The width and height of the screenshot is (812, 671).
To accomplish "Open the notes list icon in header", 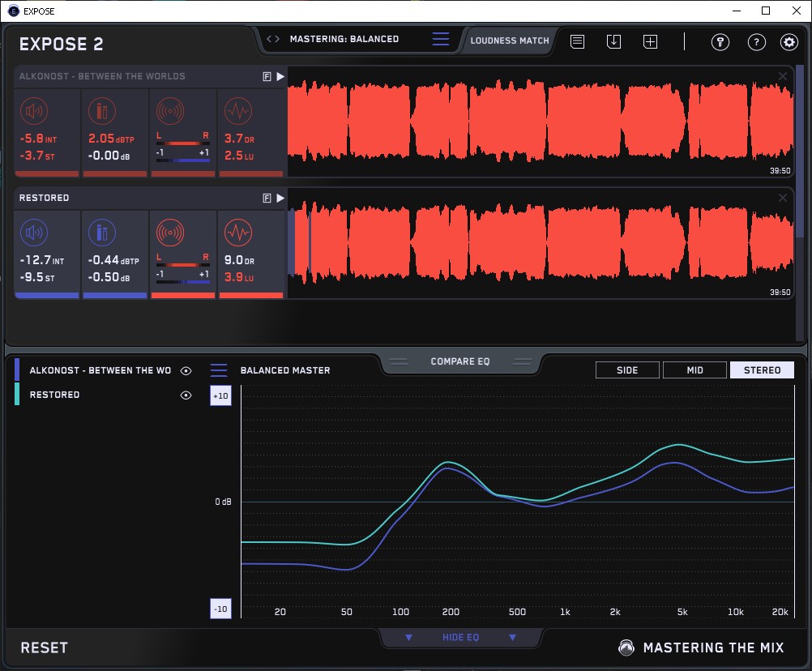I will (577, 41).
